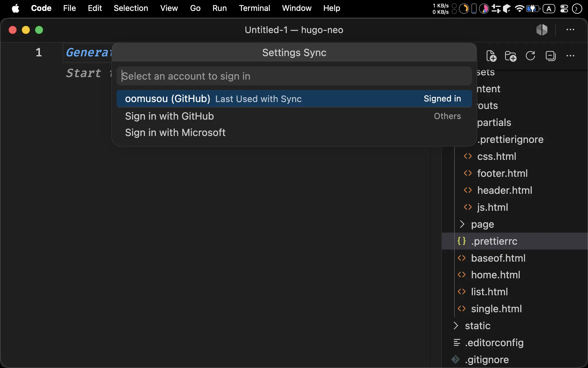
Task: Open explorer panel more actions menu
Action: [570, 56]
